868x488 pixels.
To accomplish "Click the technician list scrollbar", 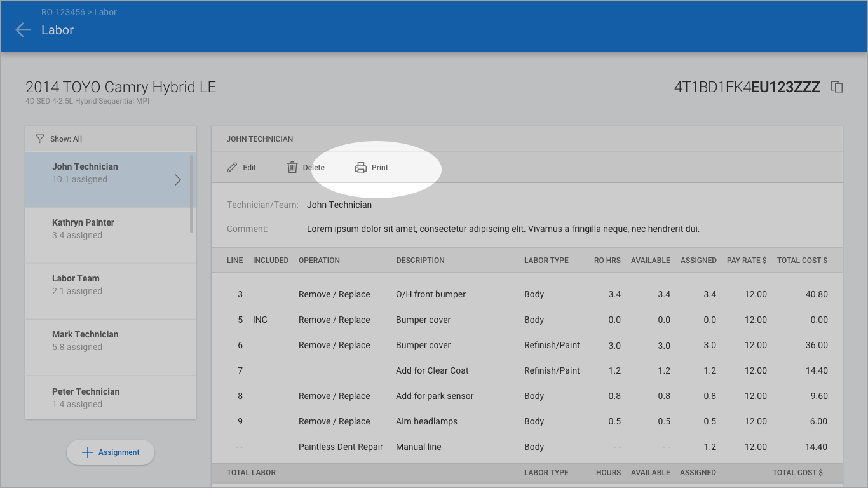I will tap(191, 194).
